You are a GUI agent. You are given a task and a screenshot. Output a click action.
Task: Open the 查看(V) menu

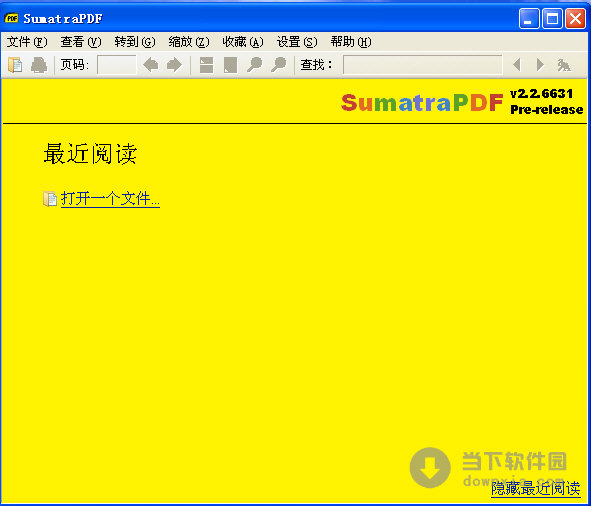[x=81, y=41]
